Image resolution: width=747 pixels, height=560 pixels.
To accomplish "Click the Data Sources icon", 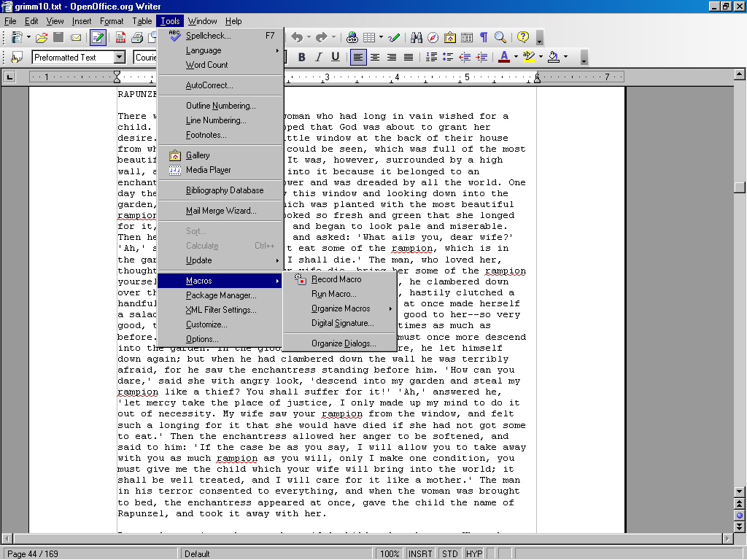I will click(467, 37).
